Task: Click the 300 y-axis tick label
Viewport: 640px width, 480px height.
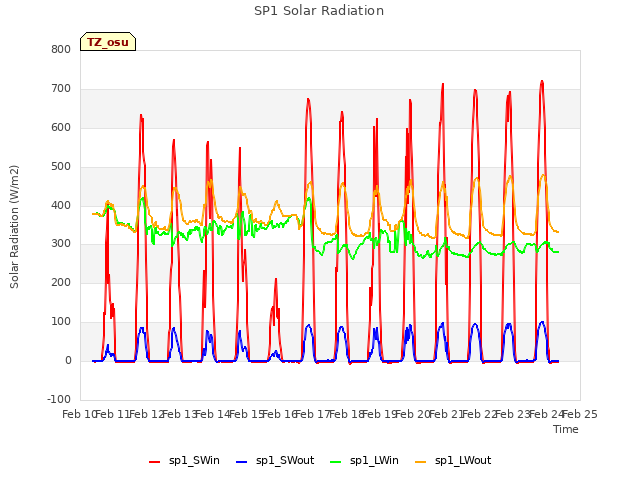Action: [x=61, y=244]
